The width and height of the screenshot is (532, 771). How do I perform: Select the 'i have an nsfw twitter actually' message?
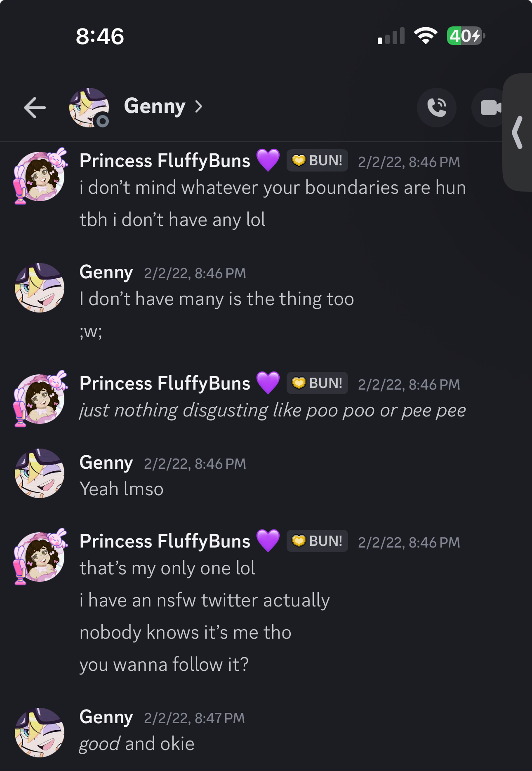205,600
